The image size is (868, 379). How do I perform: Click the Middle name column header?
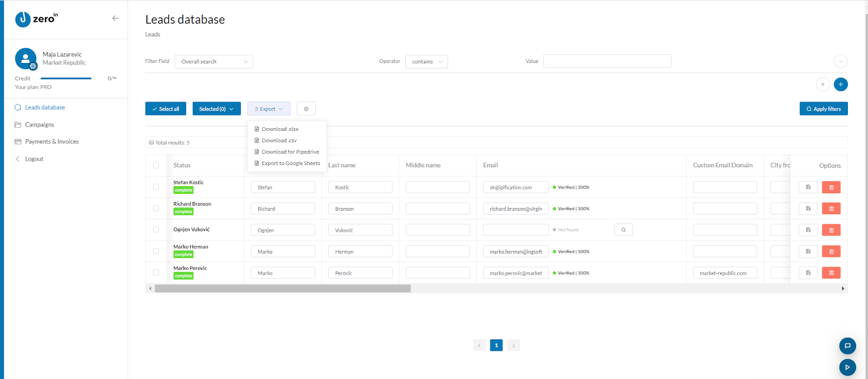(x=423, y=166)
